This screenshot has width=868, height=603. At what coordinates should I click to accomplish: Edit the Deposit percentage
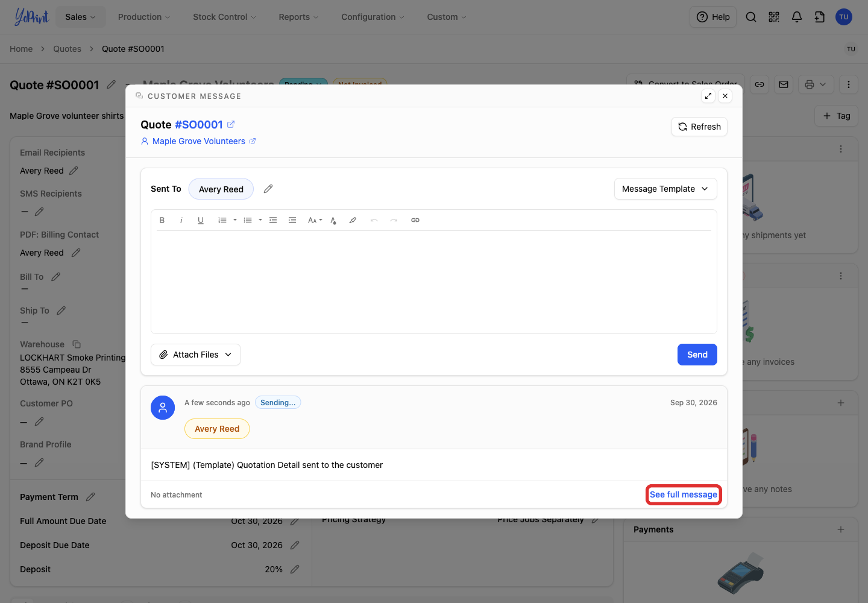pos(295,569)
